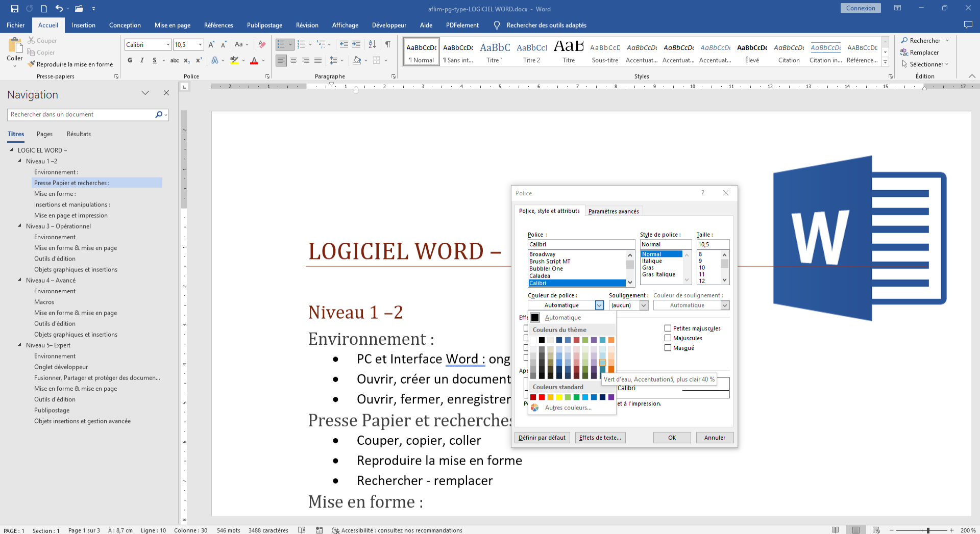Click the decrease indent icon
This screenshot has width=980, height=534.
[344, 45]
